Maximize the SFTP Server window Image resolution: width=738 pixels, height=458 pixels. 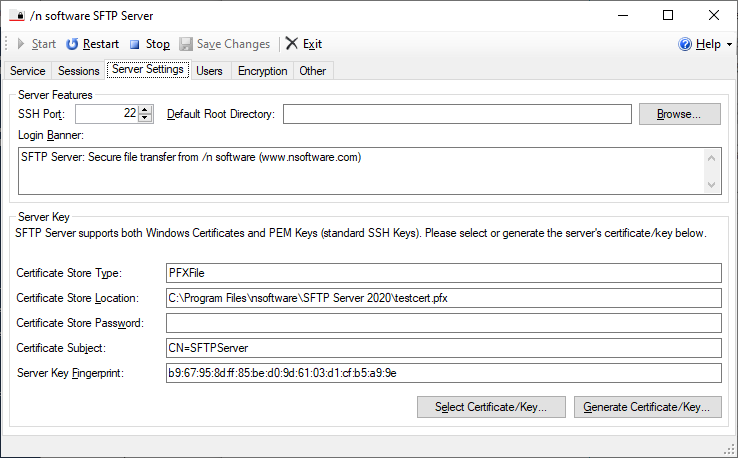pos(668,16)
